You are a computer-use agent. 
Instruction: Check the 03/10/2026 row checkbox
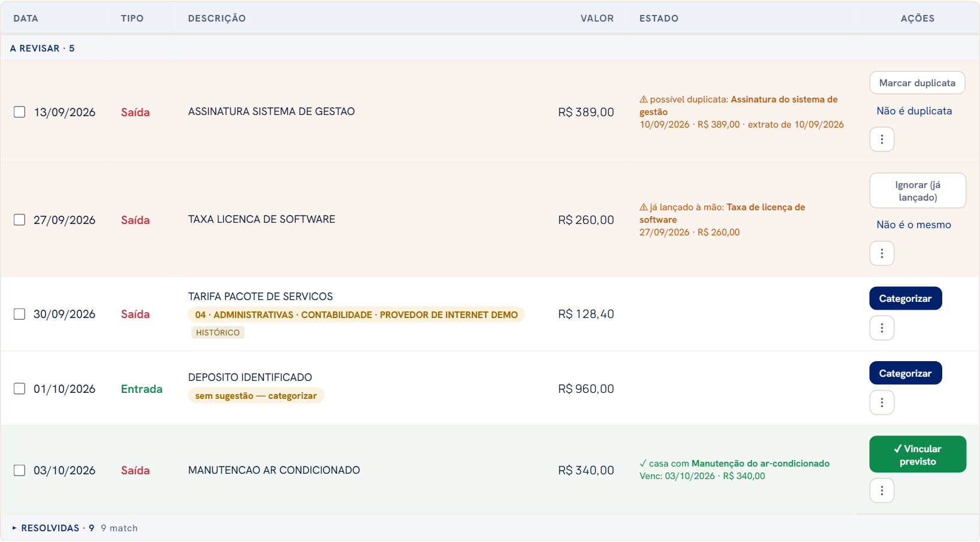pyautogui.click(x=20, y=470)
